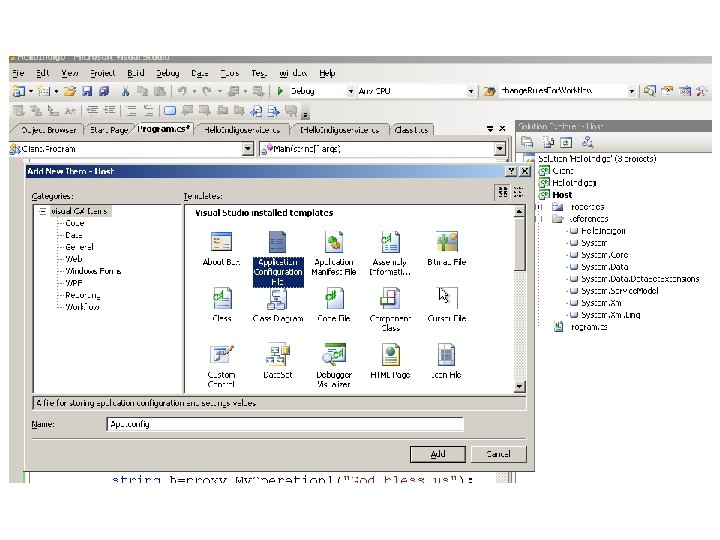
Task: Click the Cancel button
Action: click(x=498, y=454)
